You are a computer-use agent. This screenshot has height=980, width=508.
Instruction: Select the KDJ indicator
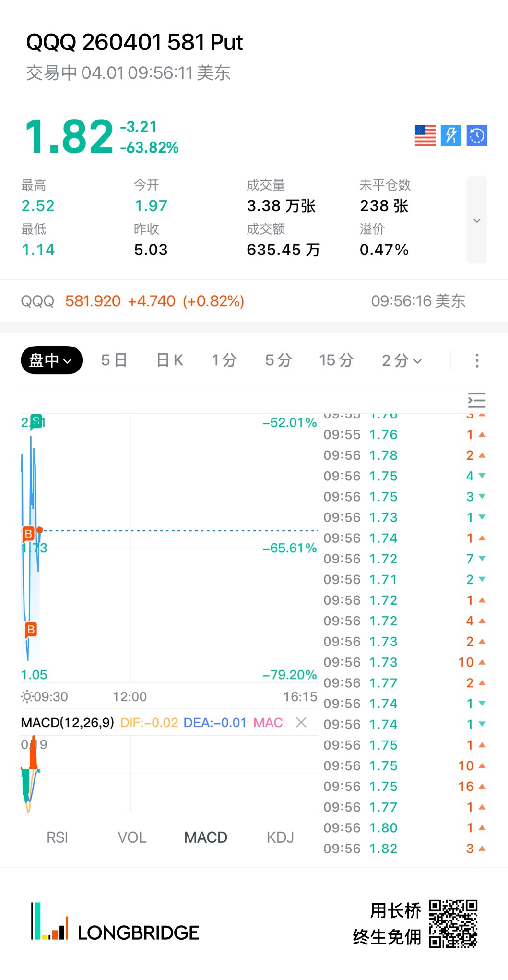[280, 837]
